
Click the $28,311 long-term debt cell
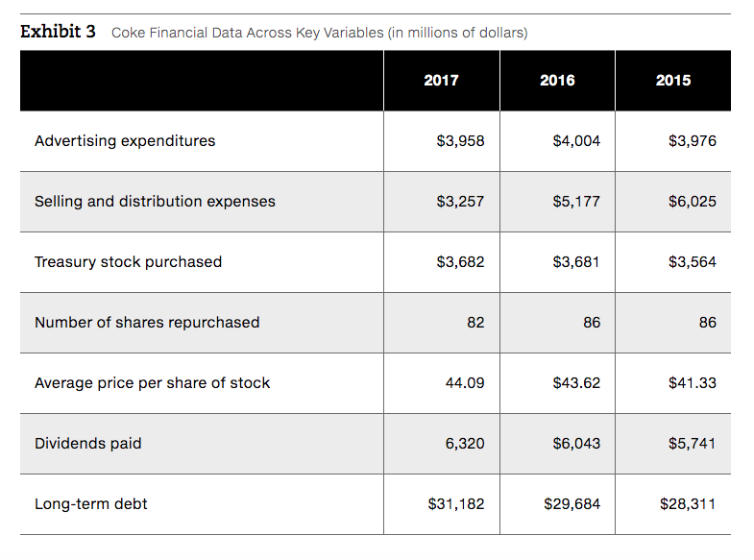tap(688, 504)
